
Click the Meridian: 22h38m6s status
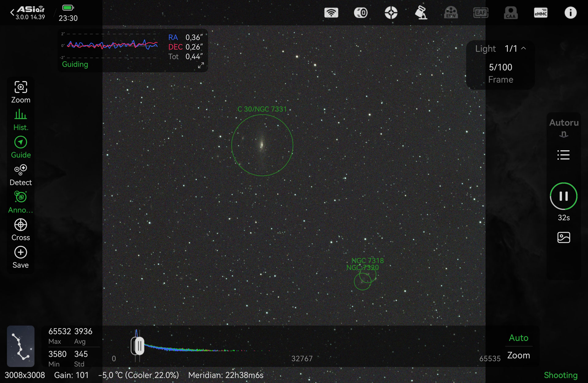226,375
